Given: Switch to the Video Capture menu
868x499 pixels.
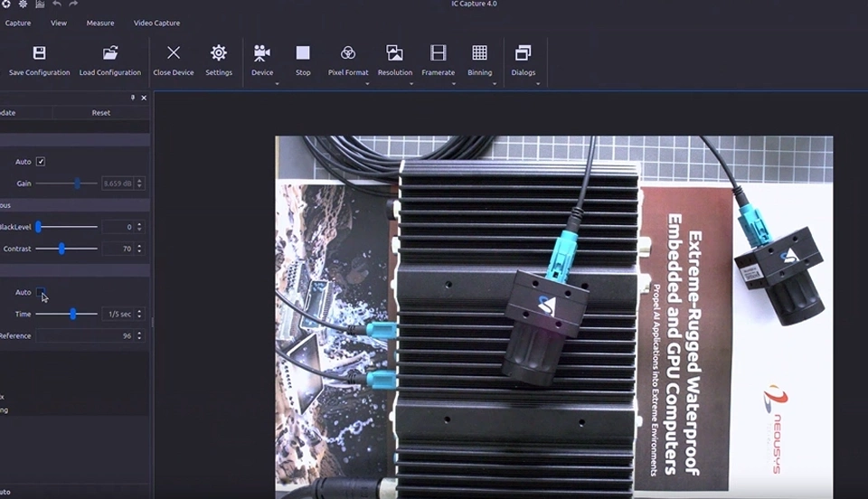Looking at the screenshot, I should click(156, 23).
